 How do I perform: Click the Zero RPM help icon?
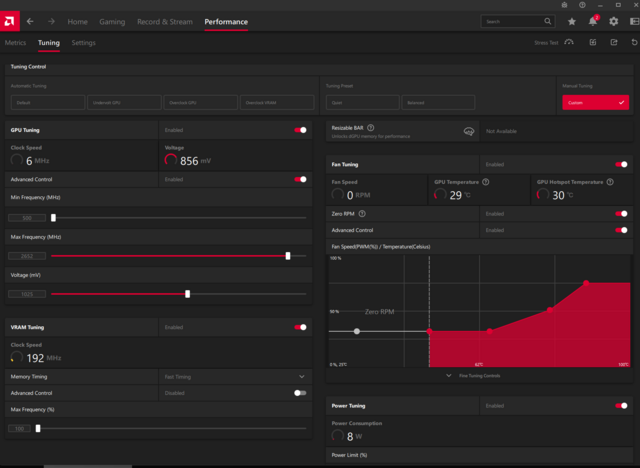coord(361,213)
